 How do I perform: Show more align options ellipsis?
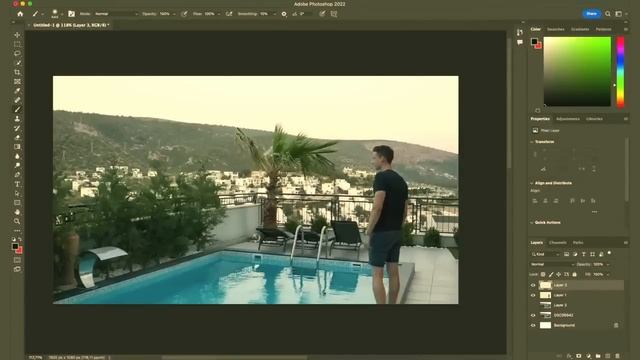tap(594, 212)
